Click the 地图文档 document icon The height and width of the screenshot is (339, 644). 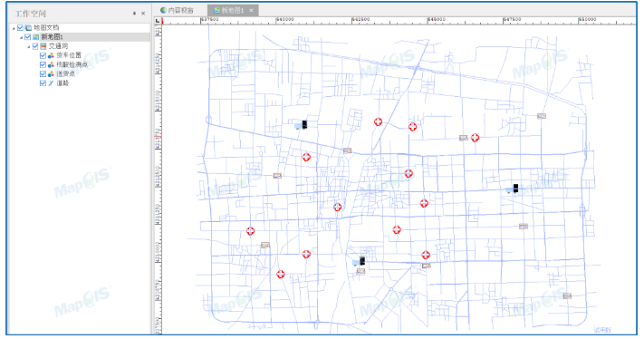pos(28,28)
